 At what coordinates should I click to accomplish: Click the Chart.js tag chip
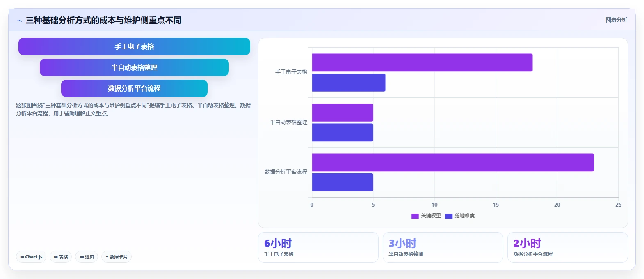[31, 257]
